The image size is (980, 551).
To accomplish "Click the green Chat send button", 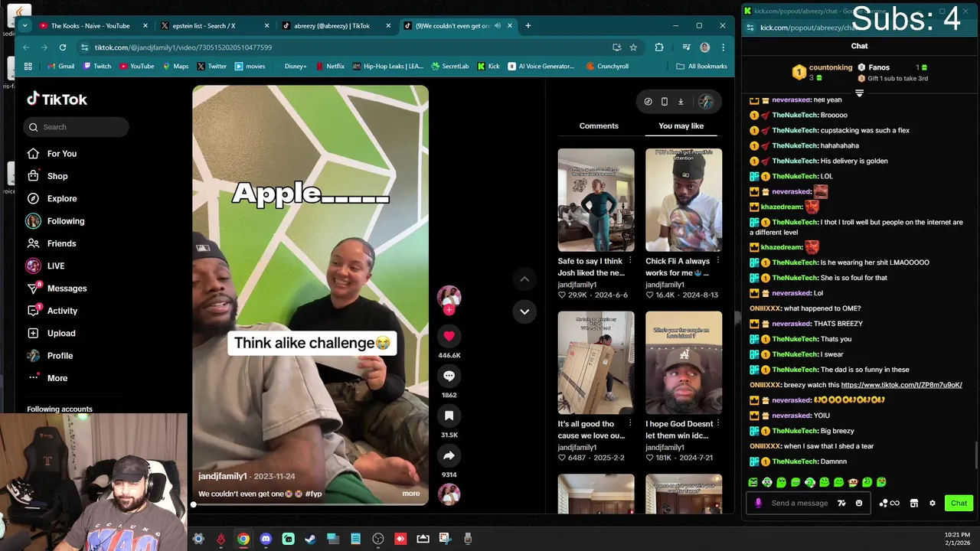I will tap(959, 503).
